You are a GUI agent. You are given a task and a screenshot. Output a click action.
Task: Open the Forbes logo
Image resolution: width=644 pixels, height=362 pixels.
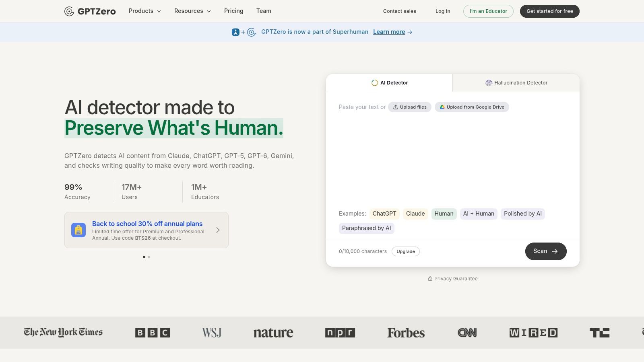click(x=406, y=333)
